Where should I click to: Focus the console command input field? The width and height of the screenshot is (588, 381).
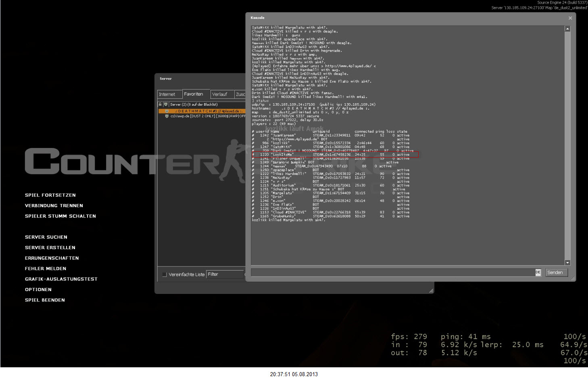pyautogui.click(x=393, y=273)
